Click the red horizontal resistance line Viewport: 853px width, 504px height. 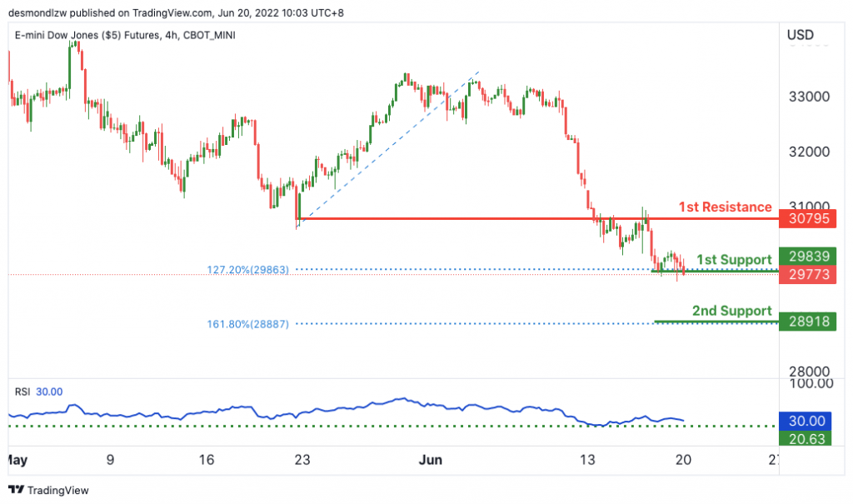tap(539, 219)
